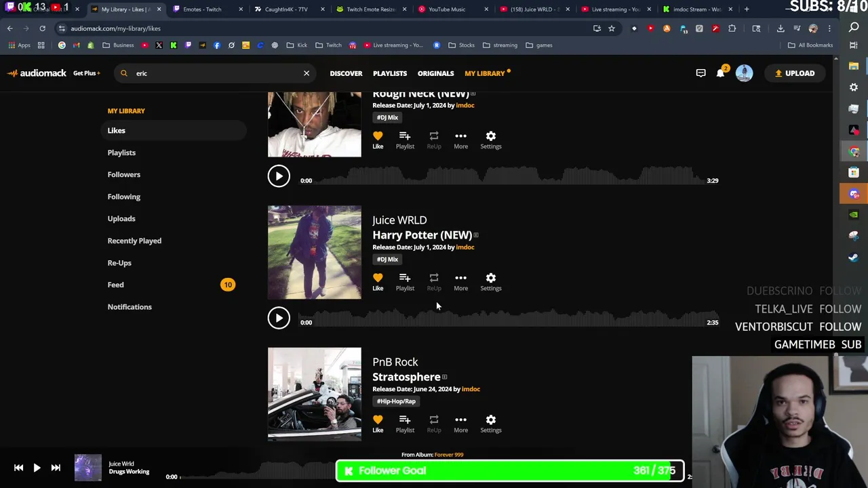Unlike the Rough Neck (NEW) song
Viewport: 868px width, 488px height.
378,140
